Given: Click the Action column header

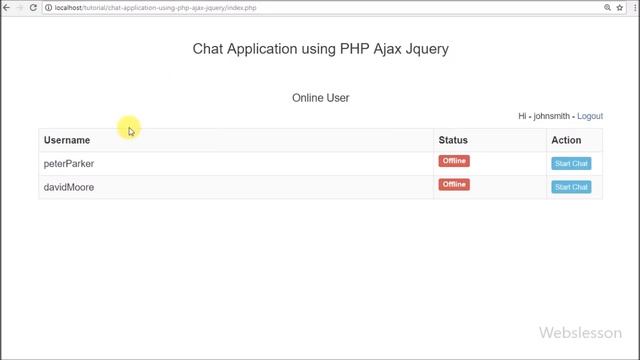Looking at the screenshot, I should tap(574, 140).
